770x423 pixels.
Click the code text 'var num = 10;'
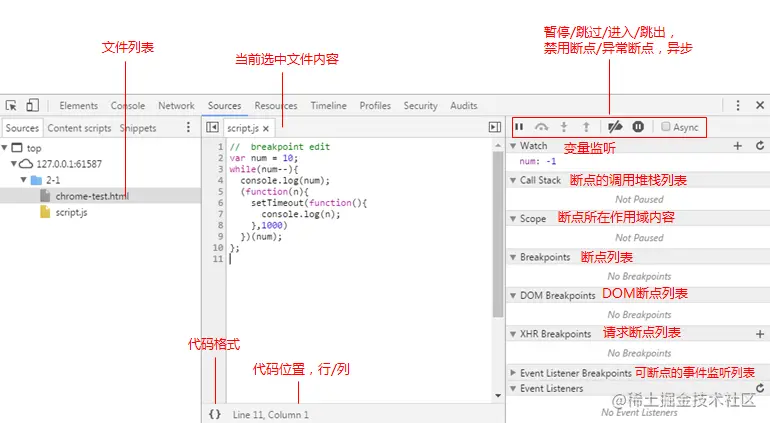click(x=264, y=158)
